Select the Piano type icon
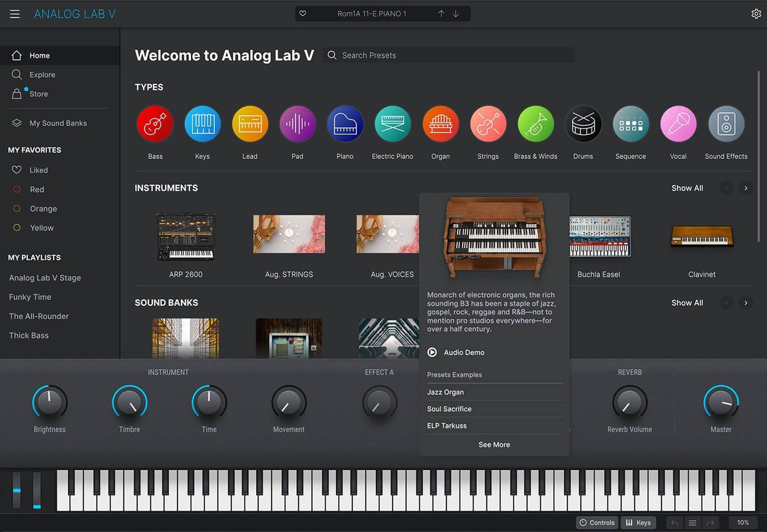Image resolution: width=767 pixels, height=532 pixels. click(x=345, y=124)
